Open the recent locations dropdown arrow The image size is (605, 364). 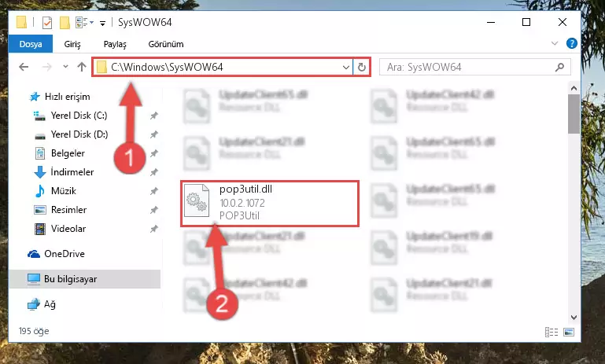(x=65, y=67)
